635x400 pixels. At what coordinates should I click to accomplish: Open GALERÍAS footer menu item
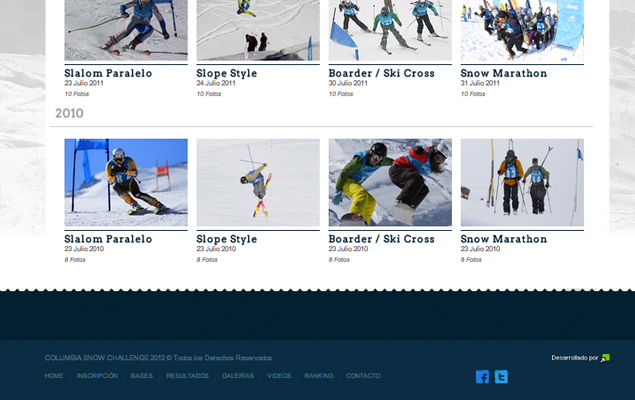238,376
